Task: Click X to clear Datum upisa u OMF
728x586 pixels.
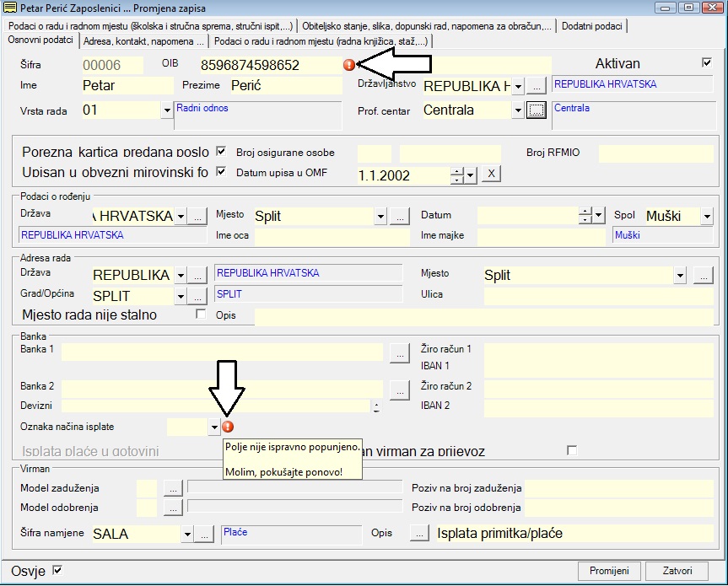Action: (x=491, y=175)
